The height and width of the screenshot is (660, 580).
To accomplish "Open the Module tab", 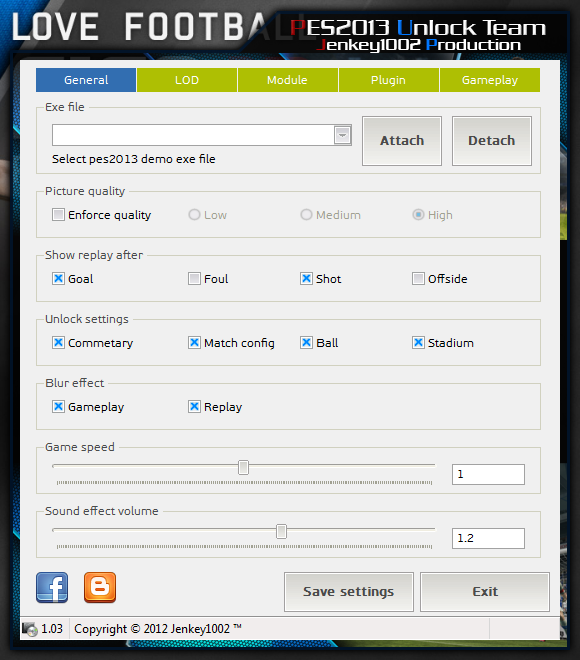I will 287,80.
